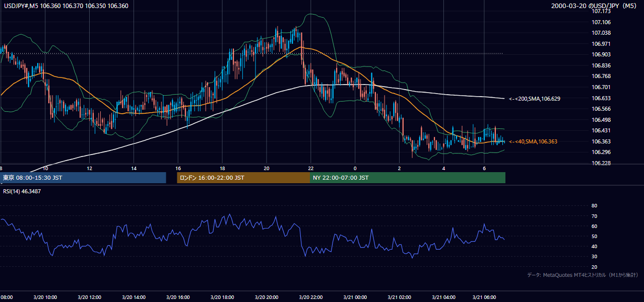Click price scale value 106.701
This screenshot has width=644, height=302.
tap(601, 87)
